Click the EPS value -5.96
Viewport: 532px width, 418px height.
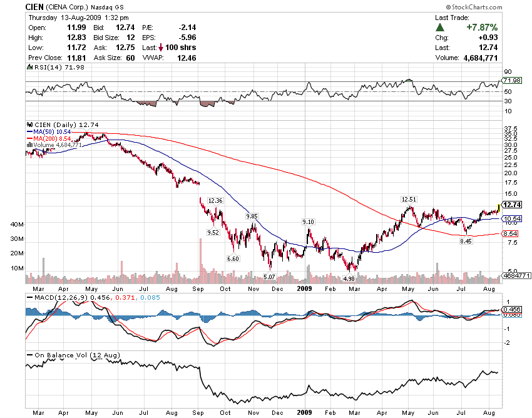coord(187,38)
